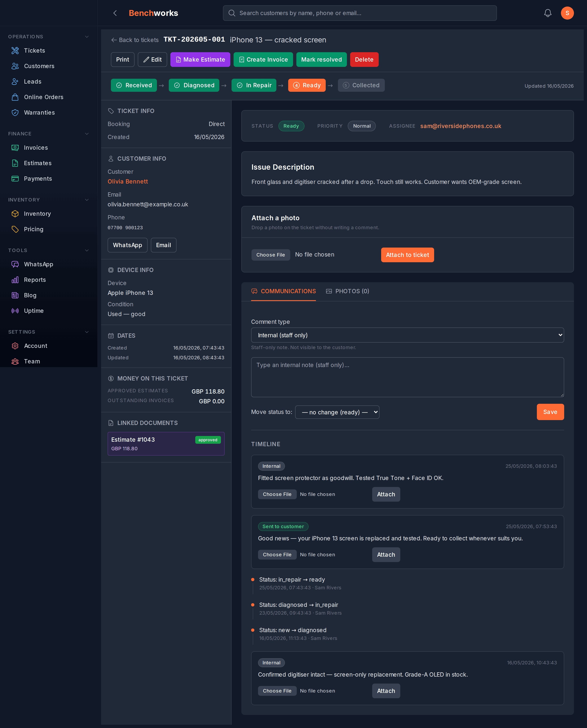Open Reports chart icon
Viewport: 587px width, 728px height.
tap(15, 280)
